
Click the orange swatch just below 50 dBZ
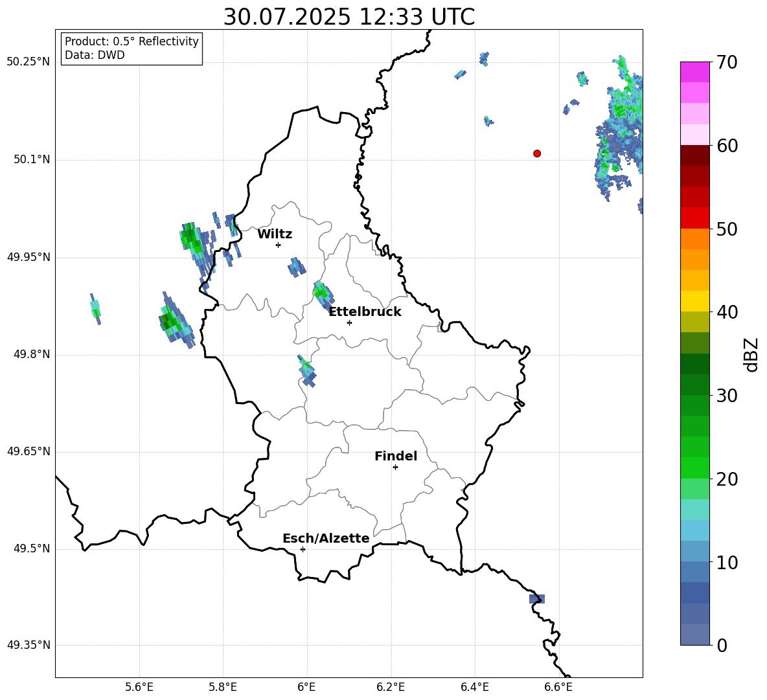point(694,239)
